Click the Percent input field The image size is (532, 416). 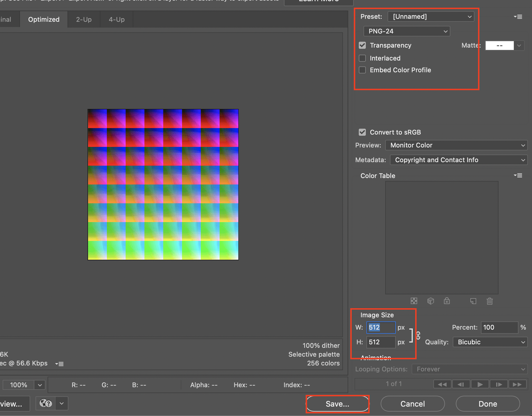coord(500,327)
